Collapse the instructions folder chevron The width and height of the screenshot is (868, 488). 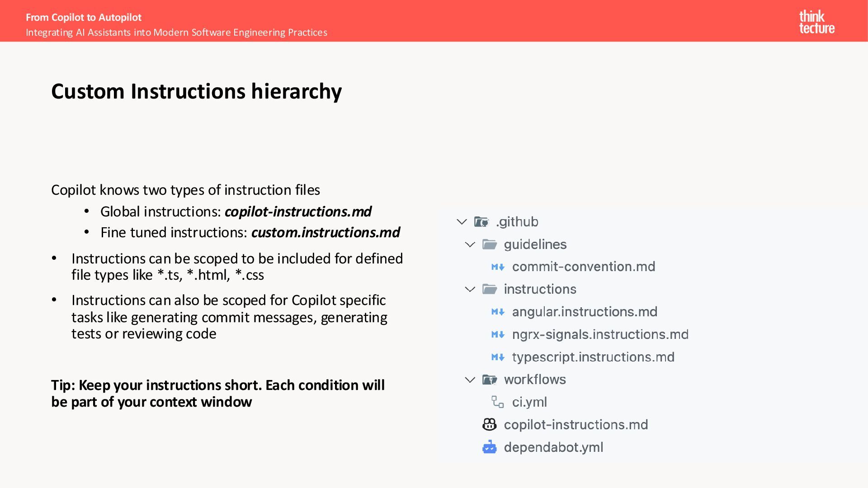[470, 289]
